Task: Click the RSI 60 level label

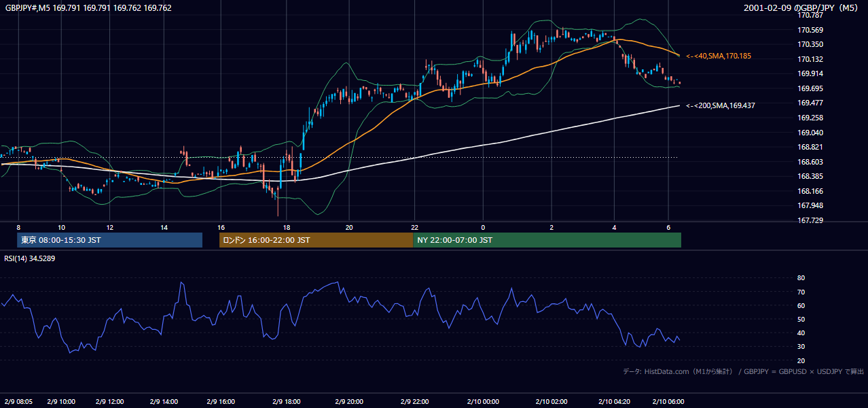Action: coord(801,305)
